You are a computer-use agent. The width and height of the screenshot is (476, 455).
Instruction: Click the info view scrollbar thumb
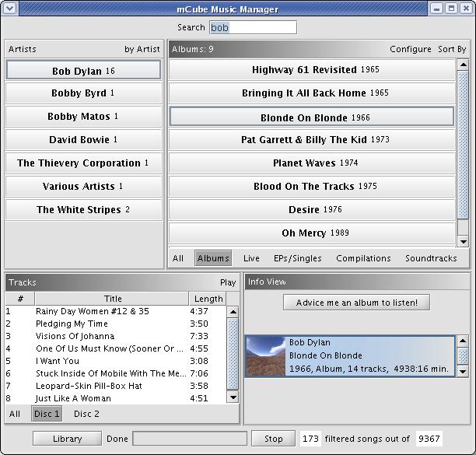[463, 356]
